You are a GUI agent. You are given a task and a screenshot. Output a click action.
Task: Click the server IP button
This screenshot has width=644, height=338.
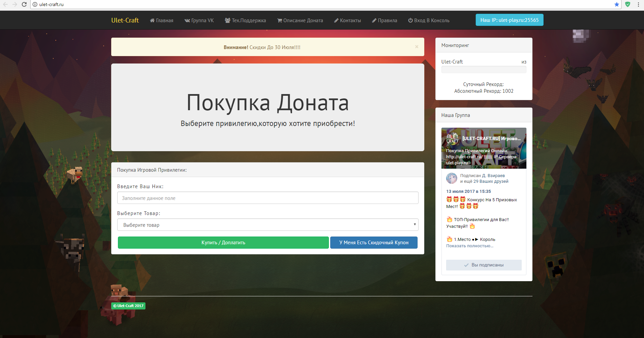(509, 20)
